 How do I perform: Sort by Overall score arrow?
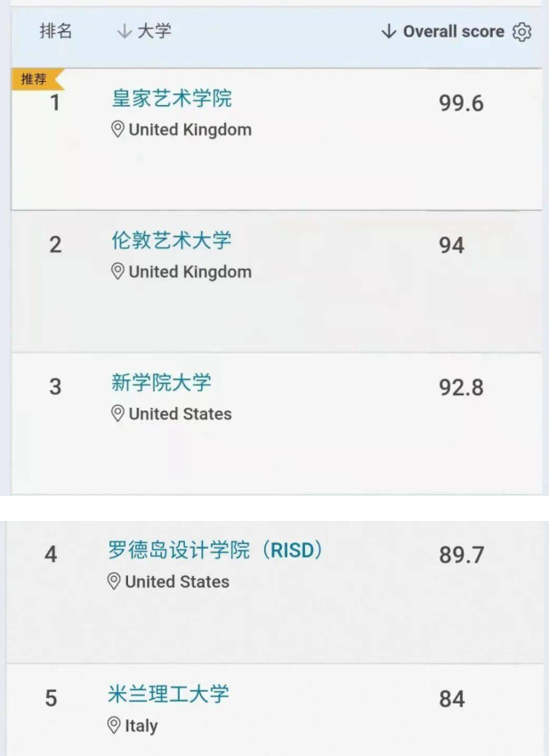389,31
